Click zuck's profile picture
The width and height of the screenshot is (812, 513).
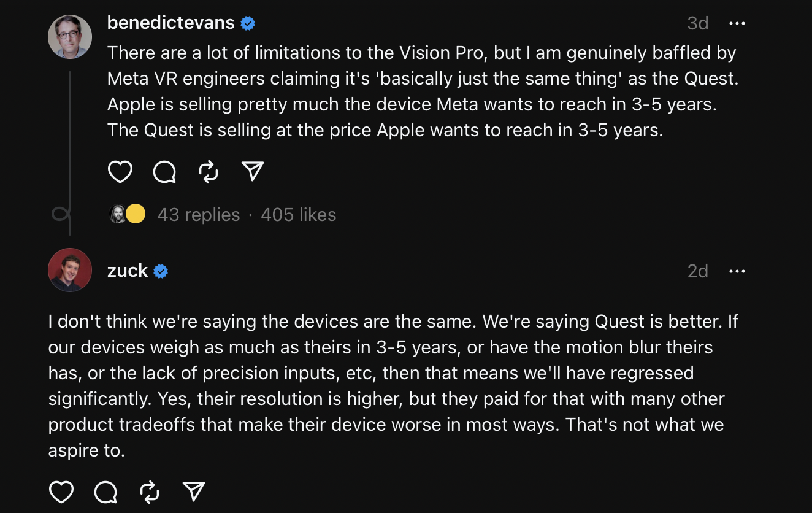70,270
